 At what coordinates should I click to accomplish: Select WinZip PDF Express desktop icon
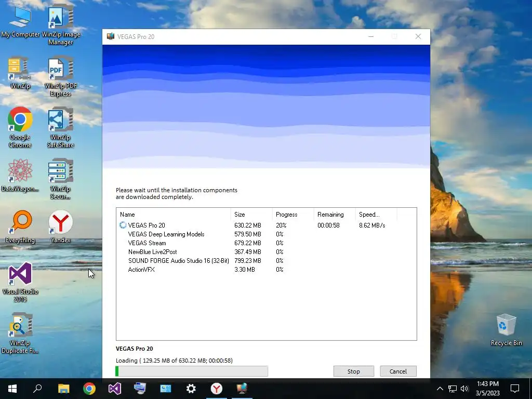(x=60, y=77)
